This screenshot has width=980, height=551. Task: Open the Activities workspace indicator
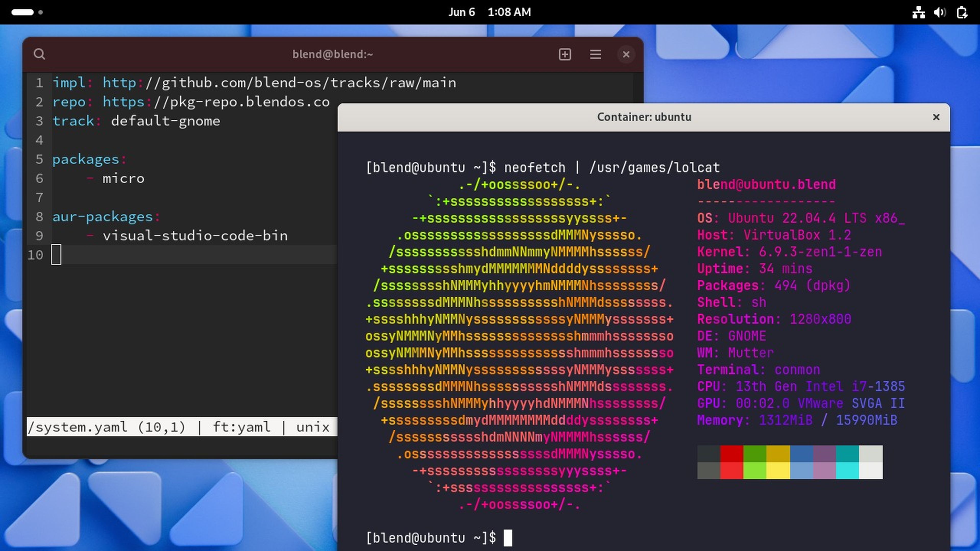(x=27, y=12)
